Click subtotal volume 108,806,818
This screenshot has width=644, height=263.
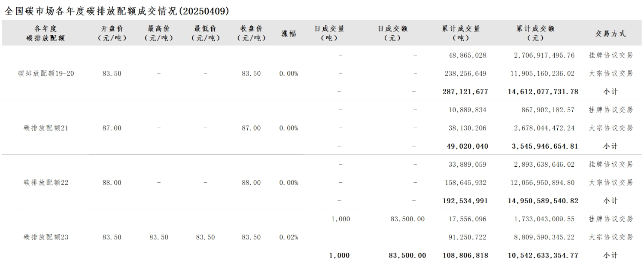(x=465, y=255)
